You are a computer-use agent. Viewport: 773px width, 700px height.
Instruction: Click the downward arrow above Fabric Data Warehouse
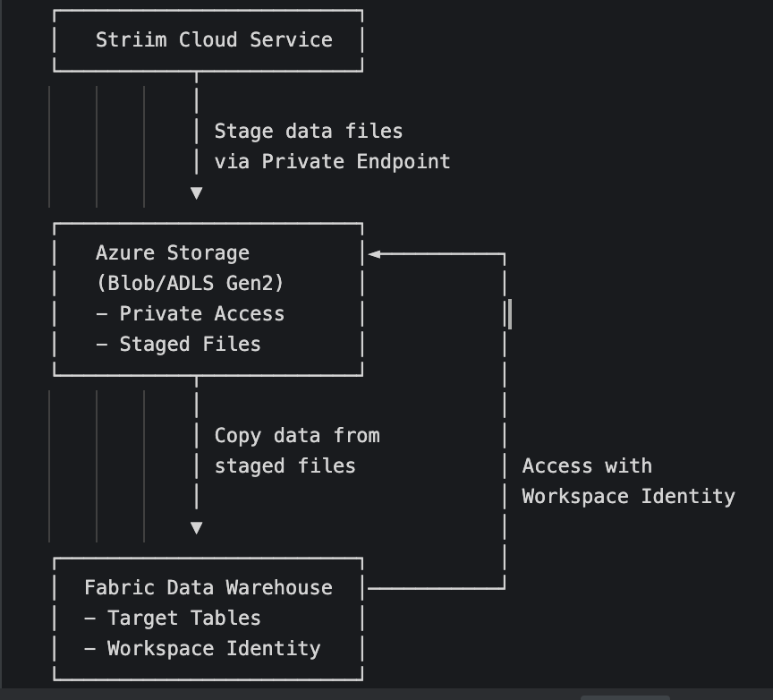pos(196,527)
